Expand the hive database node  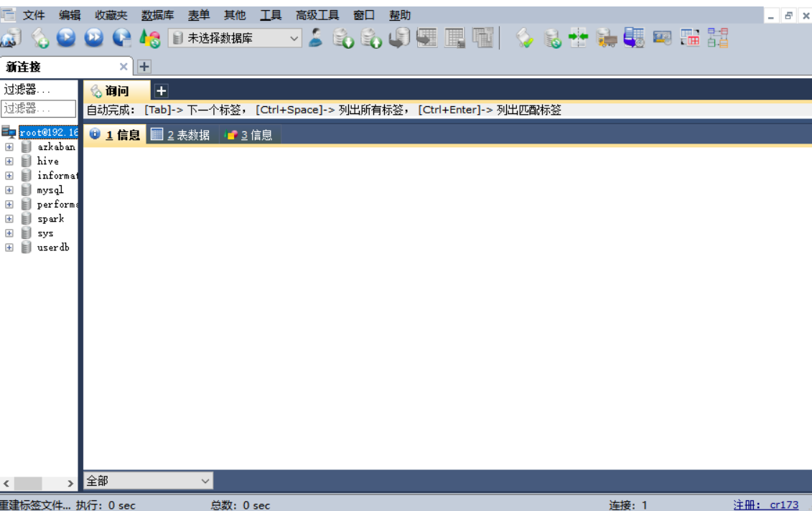pos(9,161)
